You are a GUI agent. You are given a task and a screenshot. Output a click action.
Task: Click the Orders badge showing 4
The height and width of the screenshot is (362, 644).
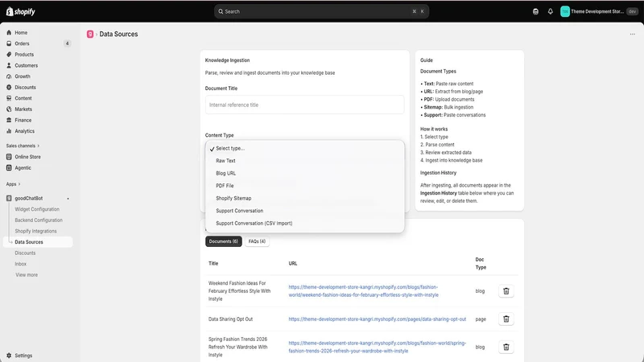(68, 43)
